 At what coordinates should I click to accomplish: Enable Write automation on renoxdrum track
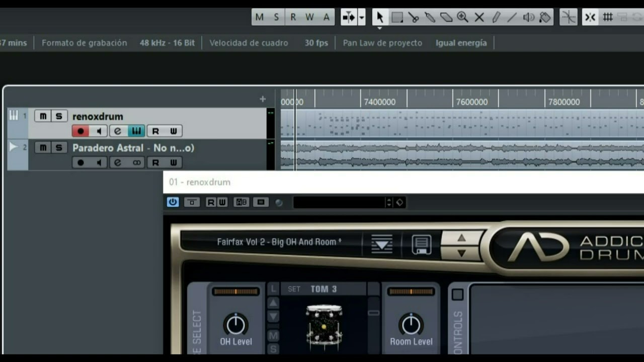(174, 131)
